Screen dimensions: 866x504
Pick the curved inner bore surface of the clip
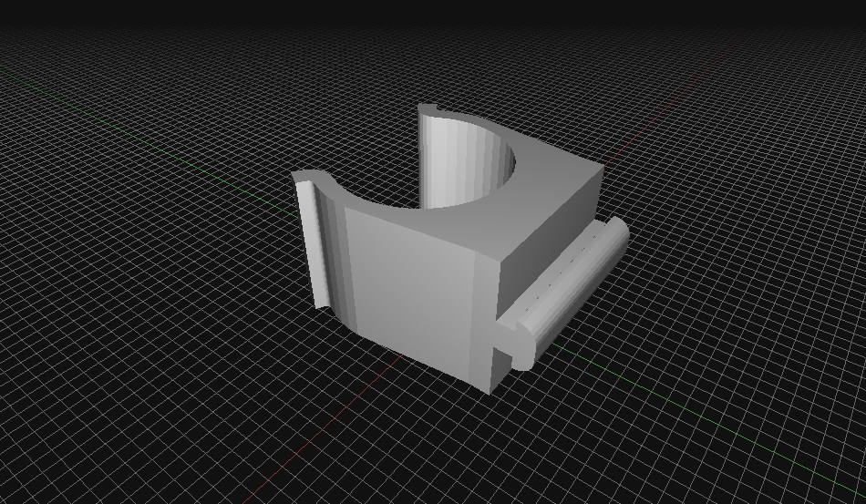(x=467, y=161)
